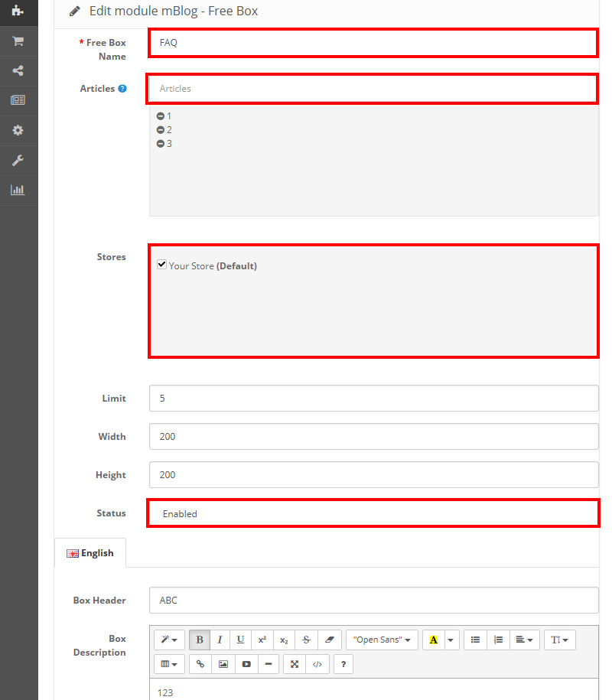Insert a picture with the image icon

pyautogui.click(x=223, y=664)
